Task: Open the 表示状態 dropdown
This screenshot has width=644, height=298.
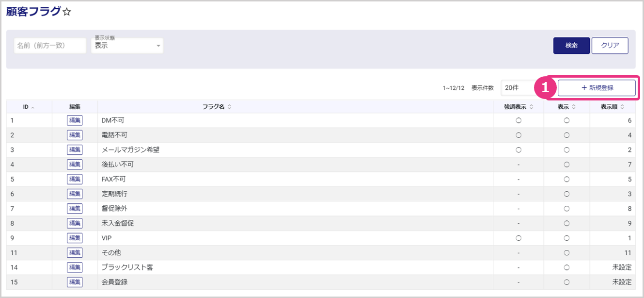Action: (x=127, y=46)
